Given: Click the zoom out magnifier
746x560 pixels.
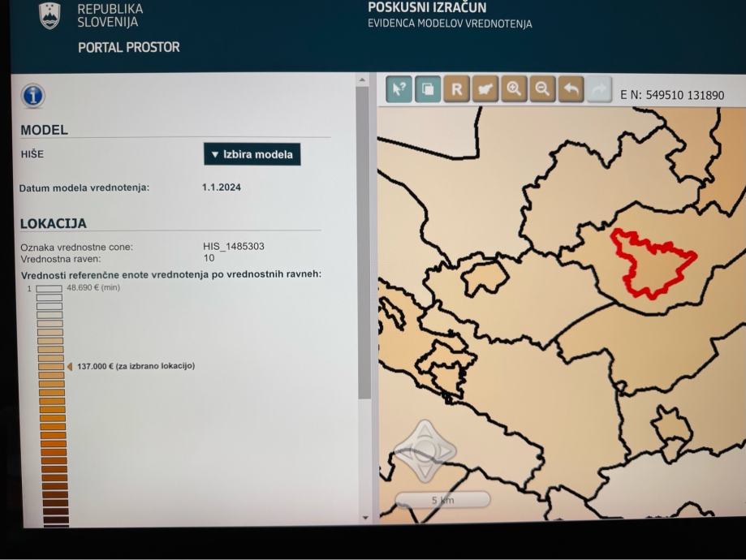Looking at the screenshot, I should coord(542,89).
